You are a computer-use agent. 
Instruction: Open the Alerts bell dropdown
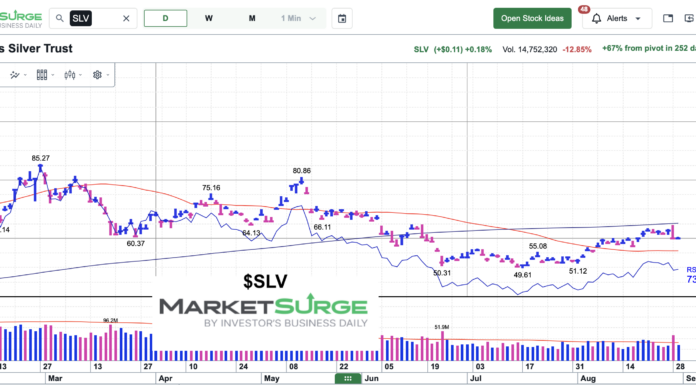[617, 19]
